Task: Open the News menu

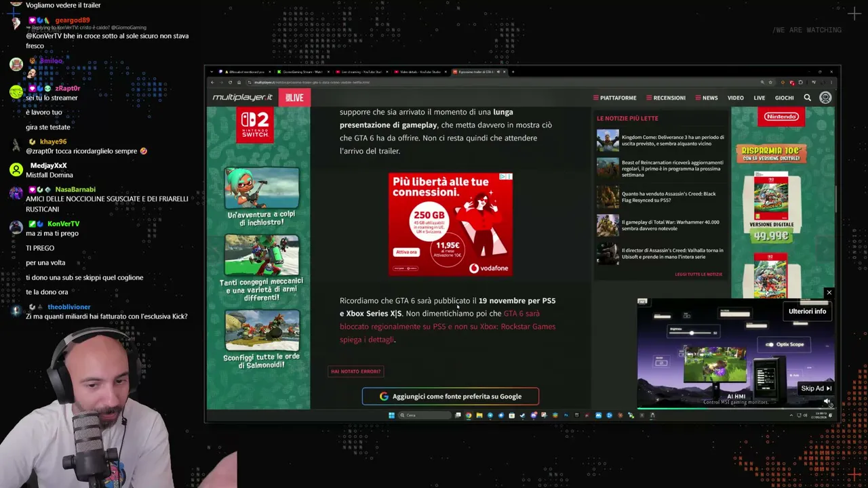Action: click(706, 98)
